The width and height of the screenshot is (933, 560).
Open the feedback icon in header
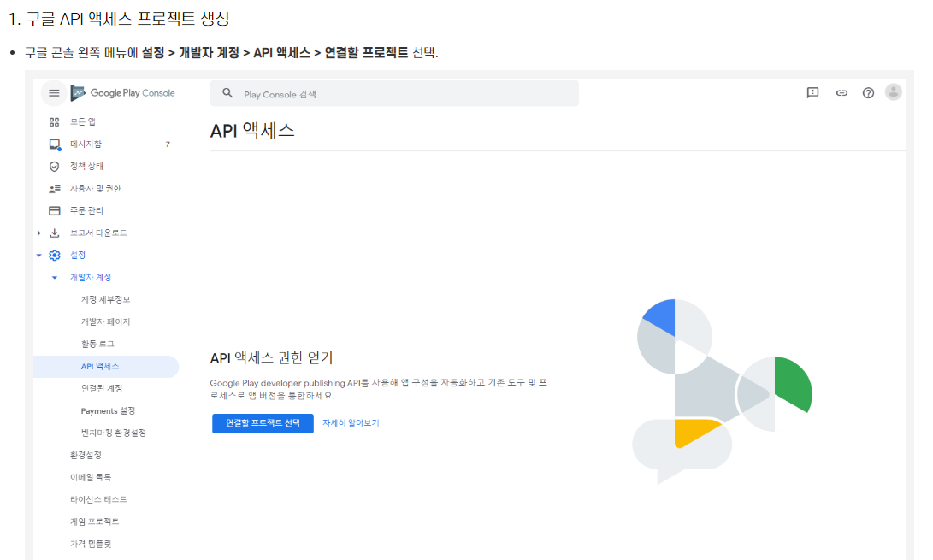click(x=812, y=93)
